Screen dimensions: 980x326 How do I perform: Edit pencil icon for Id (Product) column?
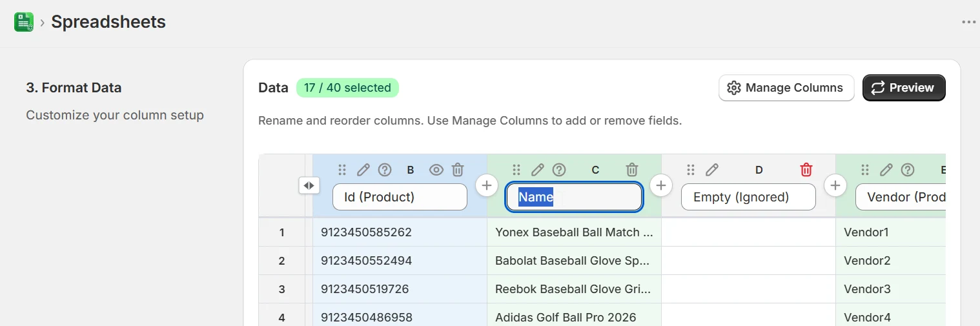[x=363, y=170]
